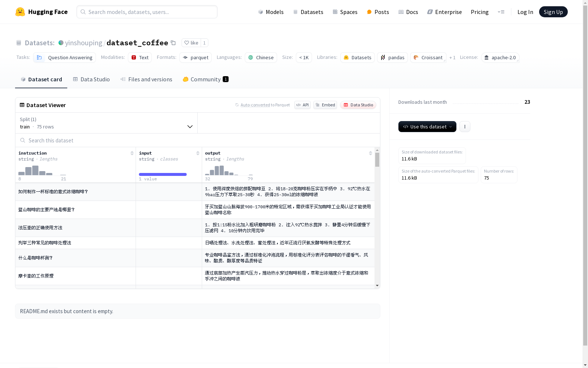Show the +1 more libraries
The width and height of the screenshot is (588, 368).
pos(452,57)
